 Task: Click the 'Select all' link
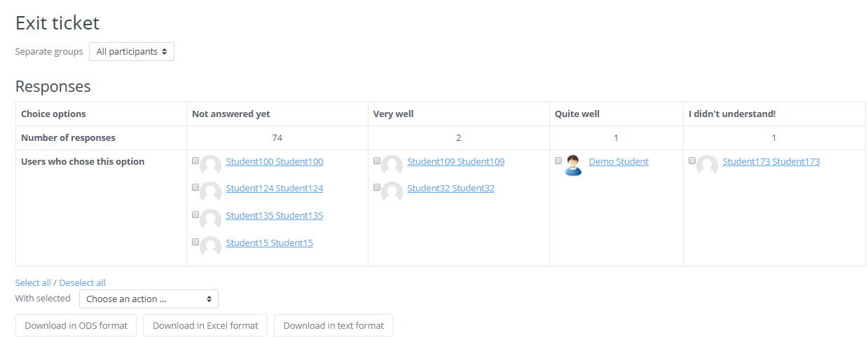(x=33, y=283)
